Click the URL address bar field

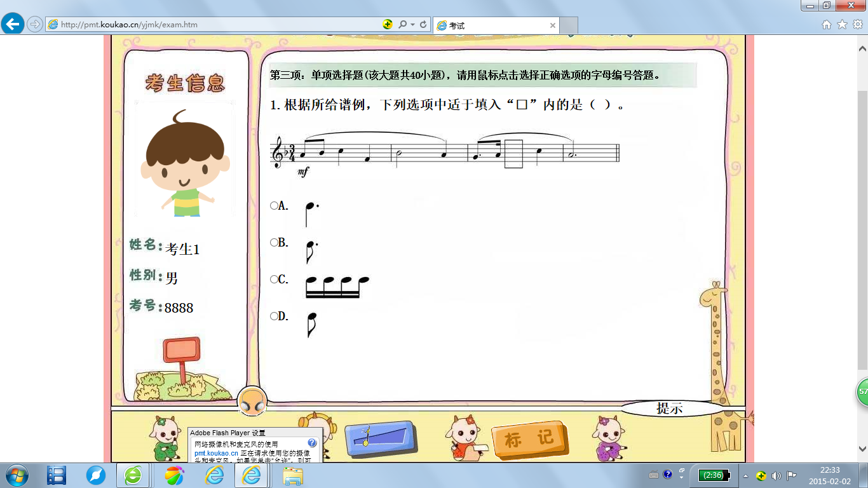click(x=216, y=25)
